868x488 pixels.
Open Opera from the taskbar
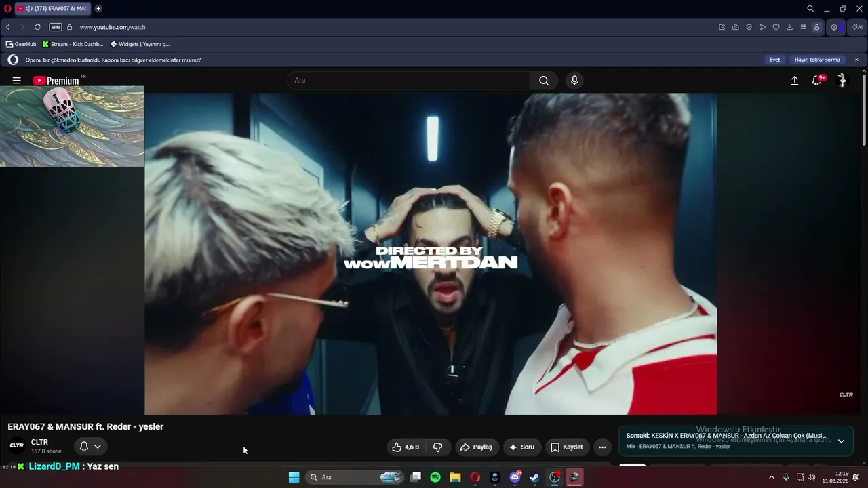(475, 477)
